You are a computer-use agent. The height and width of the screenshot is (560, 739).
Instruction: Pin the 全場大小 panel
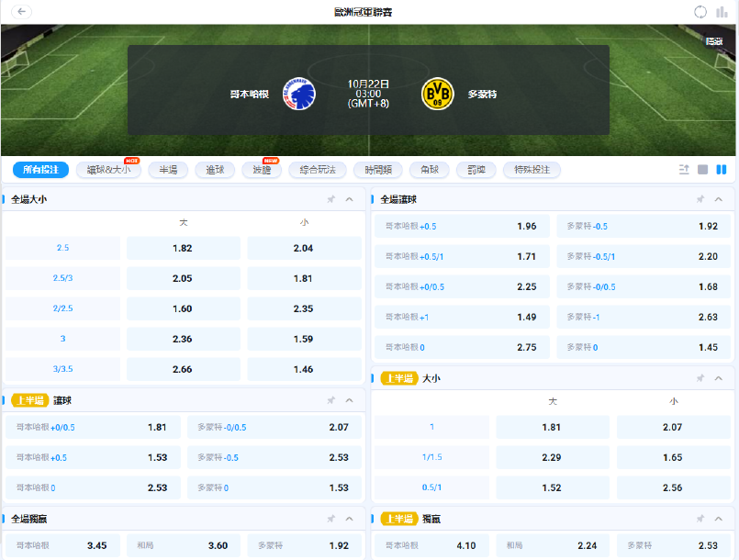click(x=330, y=199)
